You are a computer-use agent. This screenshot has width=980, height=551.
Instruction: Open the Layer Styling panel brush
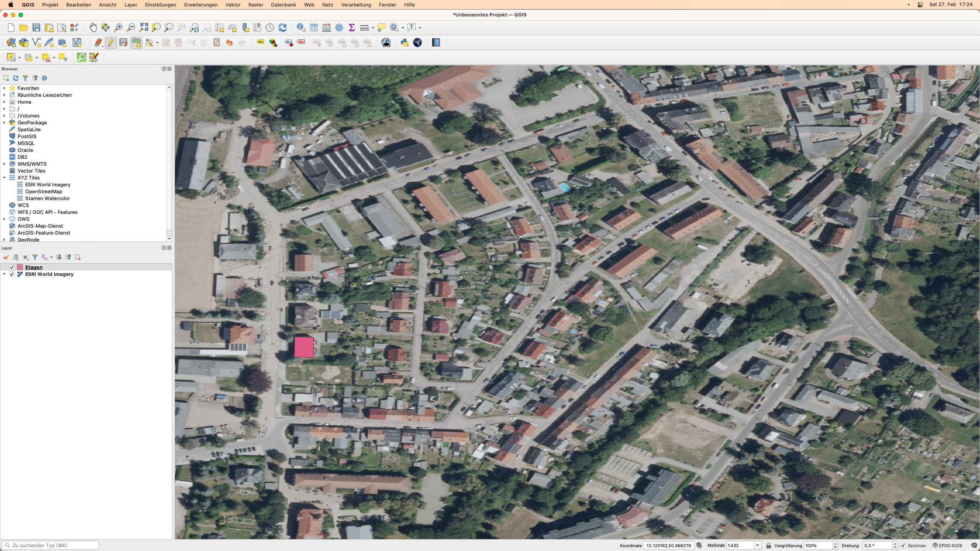(6, 257)
